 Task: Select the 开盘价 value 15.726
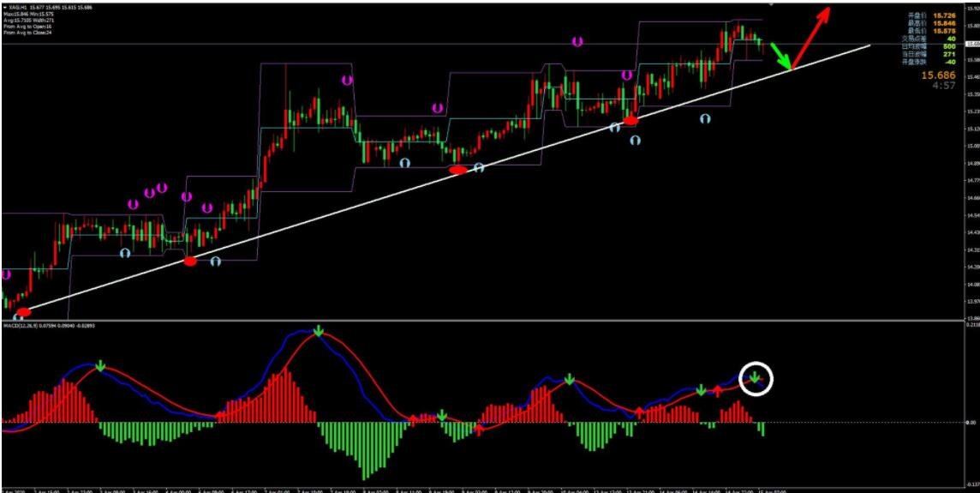coord(944,15)
